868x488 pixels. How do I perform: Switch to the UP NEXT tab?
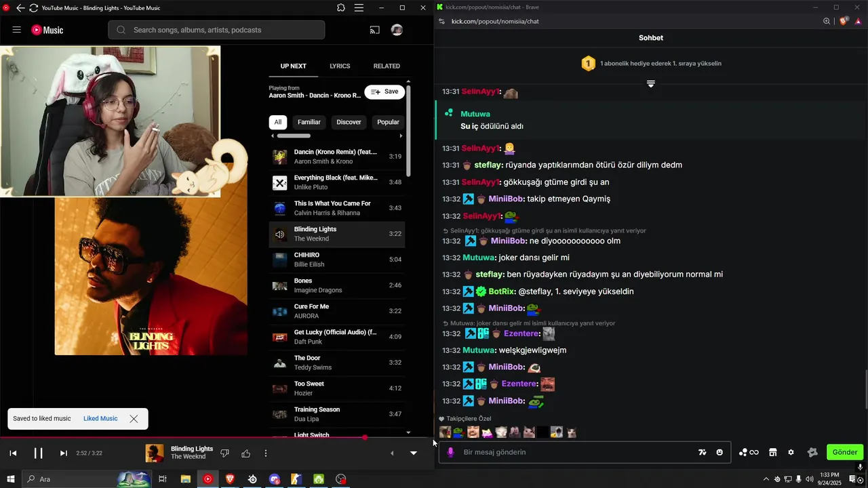pos(294,66)
